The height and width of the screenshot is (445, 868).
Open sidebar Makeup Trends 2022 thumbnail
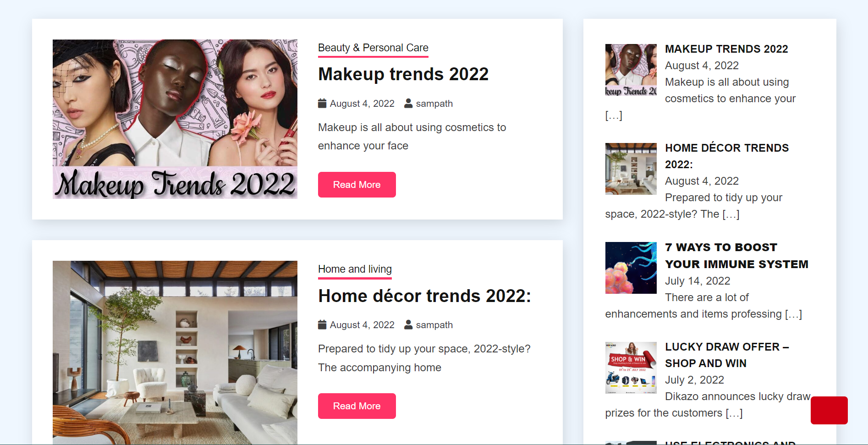click(x=631, y=70)
